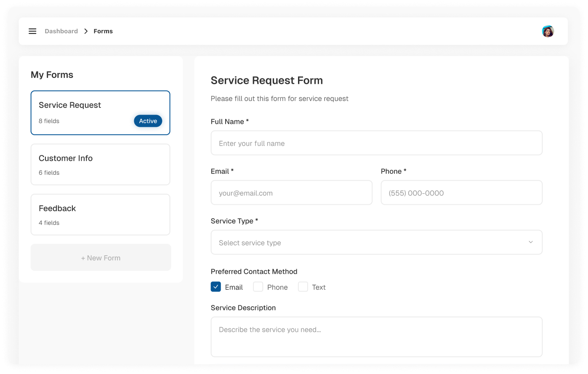The width and height of the screenshot is (588, 374).
Task: Open the Customer Info form
Action: tap(100, 164)
